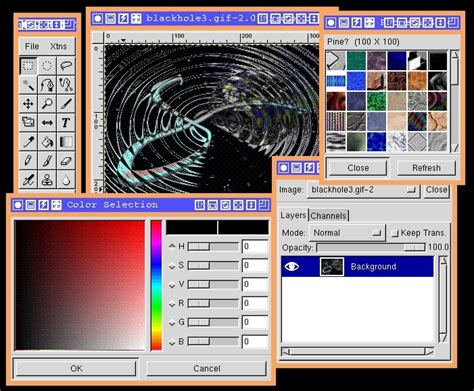Select the Magnify zoom tool
This screenshot has width=474, height=391.
point(47,104)
